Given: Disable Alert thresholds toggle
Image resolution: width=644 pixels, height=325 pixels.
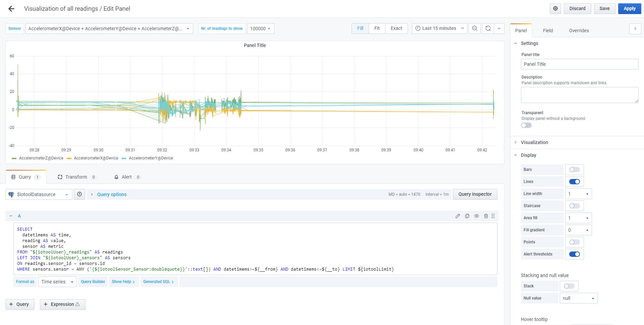Looking at the screenshot, I should point(575,254).
